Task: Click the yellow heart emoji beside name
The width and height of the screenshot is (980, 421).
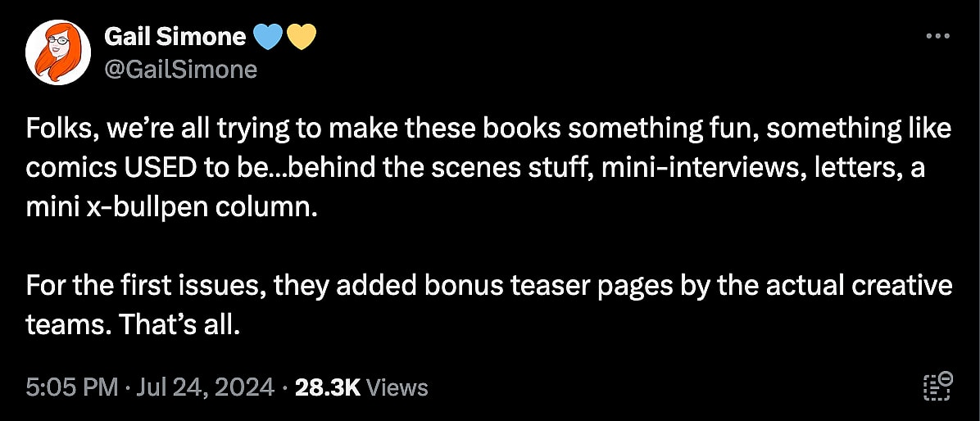Action: click(x=302, y=38)
